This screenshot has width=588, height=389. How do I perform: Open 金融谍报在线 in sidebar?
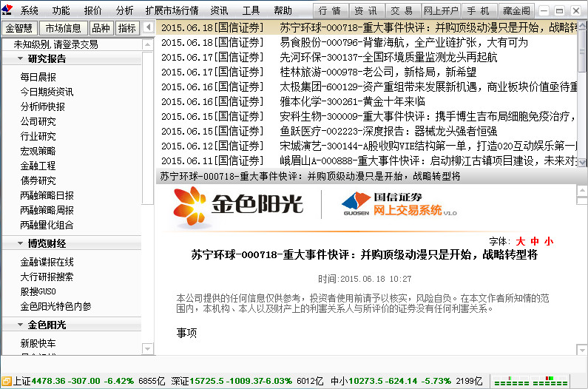click(47, 262)
